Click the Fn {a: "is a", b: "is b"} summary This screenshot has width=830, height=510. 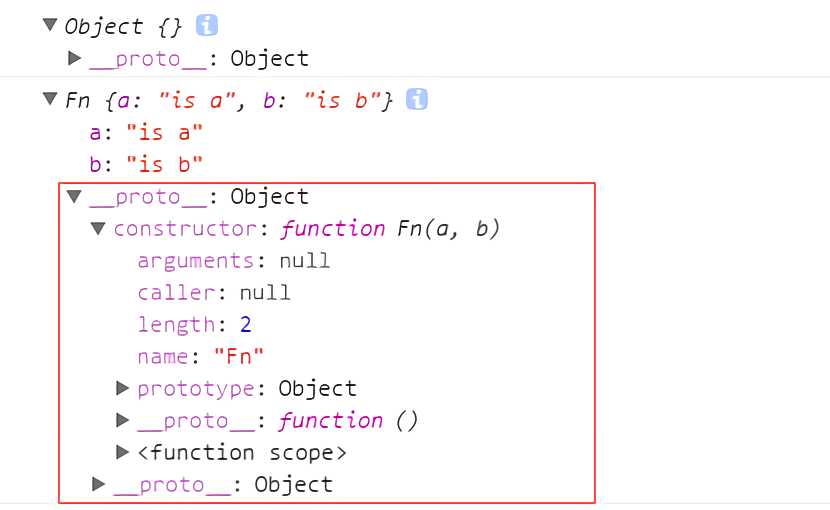(x=229, y=100)
